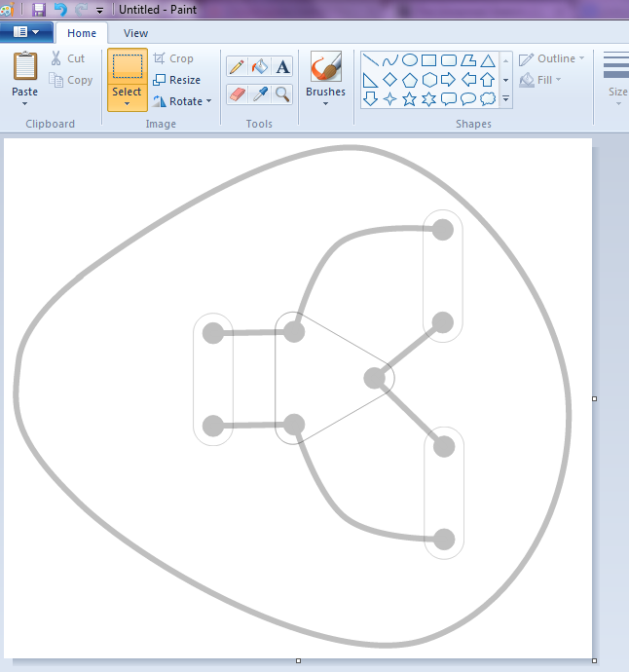
Task: Click the canvas right-edge resize handle
Action: [594, 398]
